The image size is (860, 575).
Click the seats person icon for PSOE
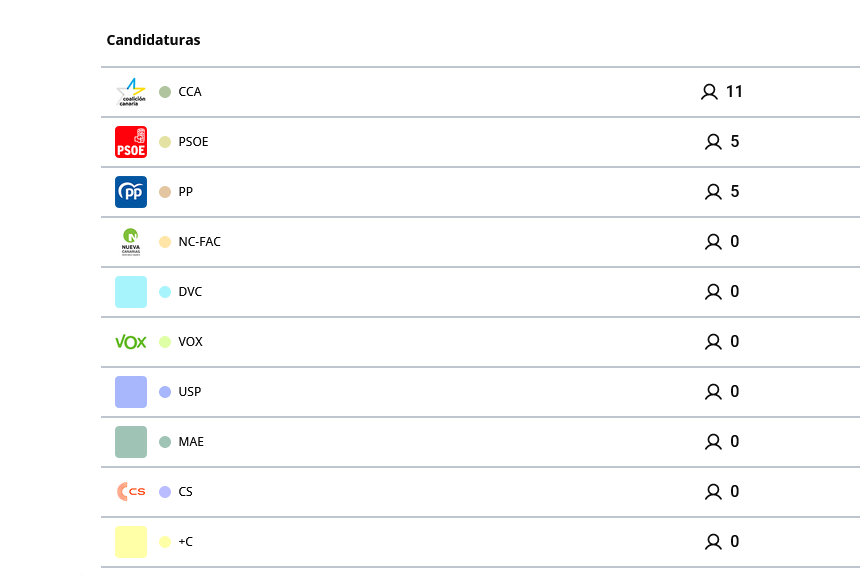[713, 142]
